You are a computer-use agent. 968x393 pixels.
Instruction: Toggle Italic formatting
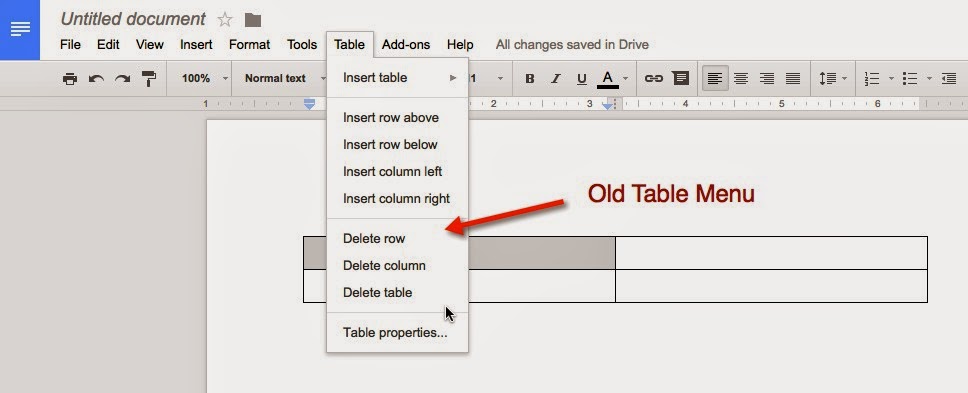(x=556, y=78)
